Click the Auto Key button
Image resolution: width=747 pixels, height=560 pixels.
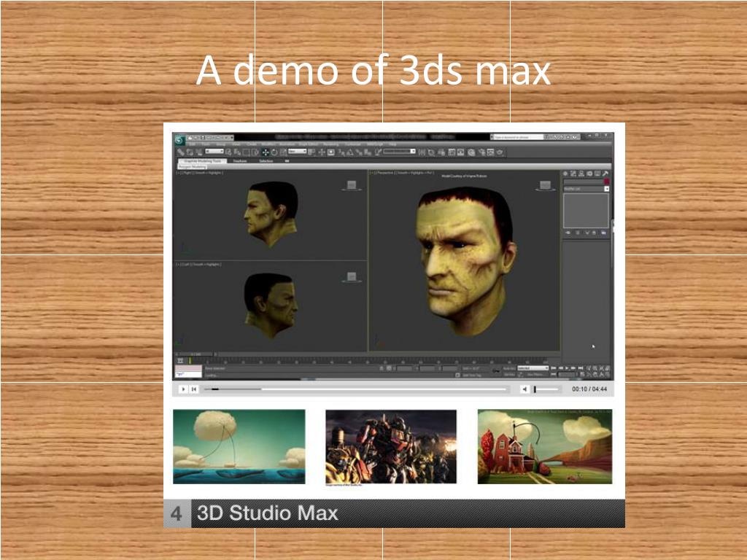point(509,368)
